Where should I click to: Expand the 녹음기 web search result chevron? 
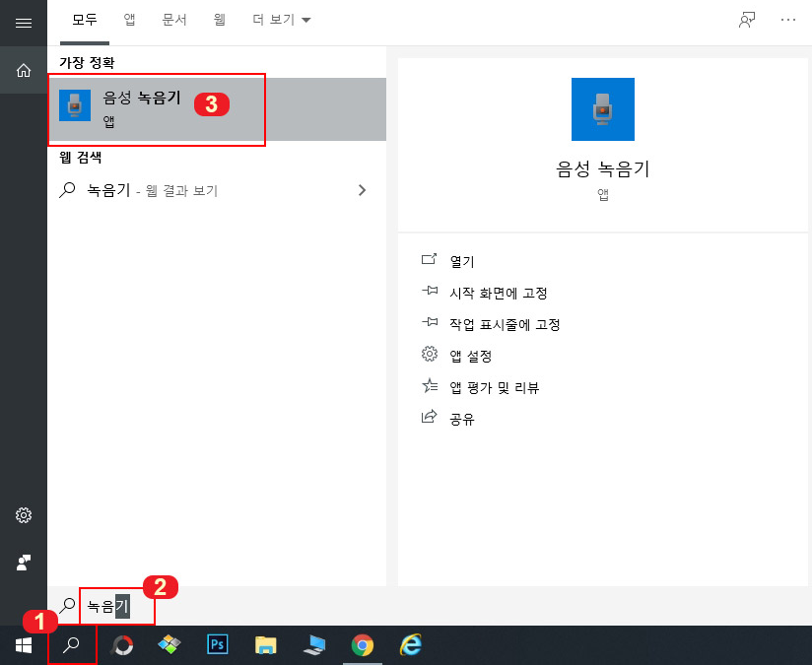(x=362, y=190)
